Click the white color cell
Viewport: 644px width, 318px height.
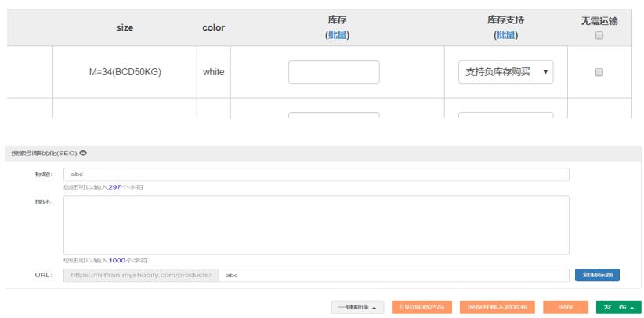pos(214,72)
